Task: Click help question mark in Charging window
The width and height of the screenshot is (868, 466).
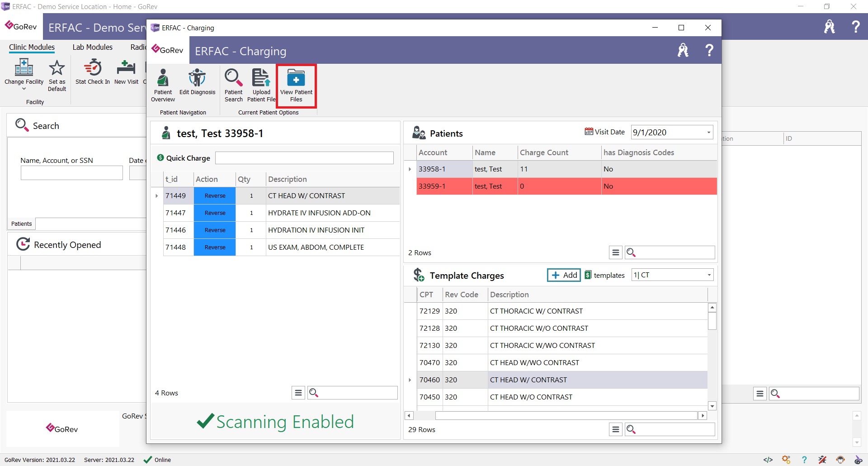Action: point(709,50)
